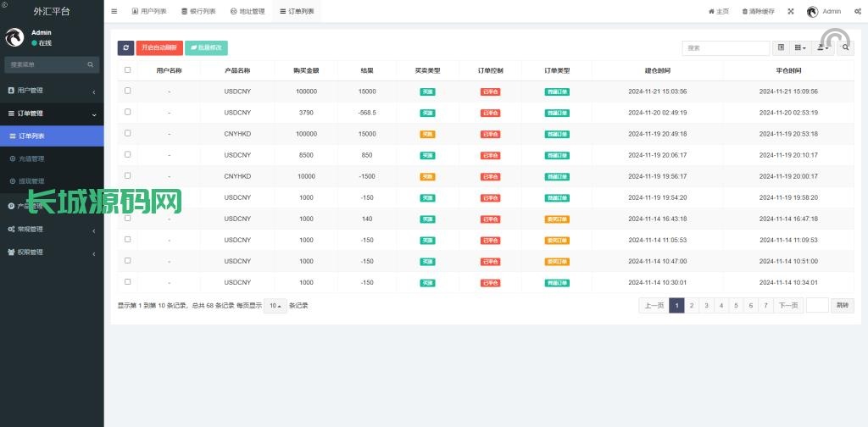Switch to the 银行列表 tab
The image size is (868, 427).
[198, 11]
